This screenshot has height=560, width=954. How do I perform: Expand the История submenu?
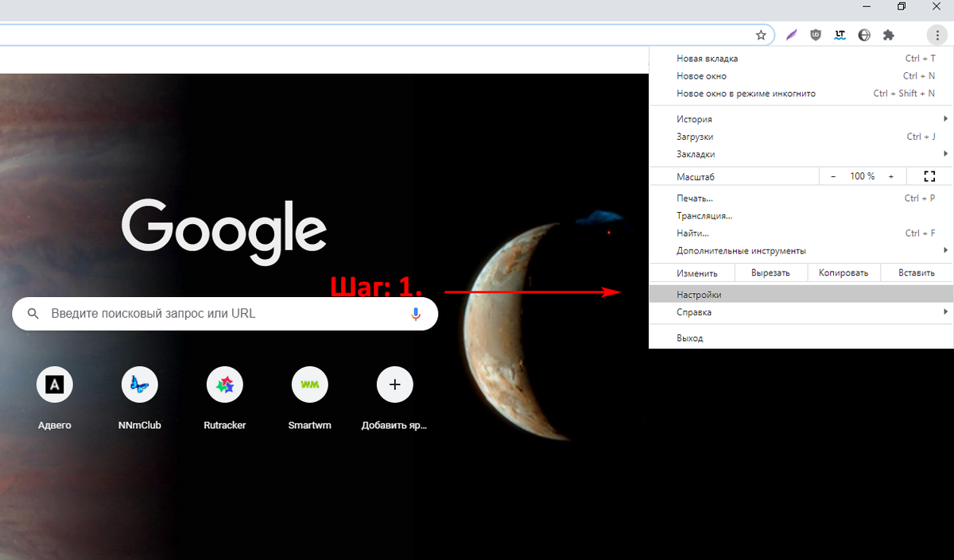click(x=801, y=119)
